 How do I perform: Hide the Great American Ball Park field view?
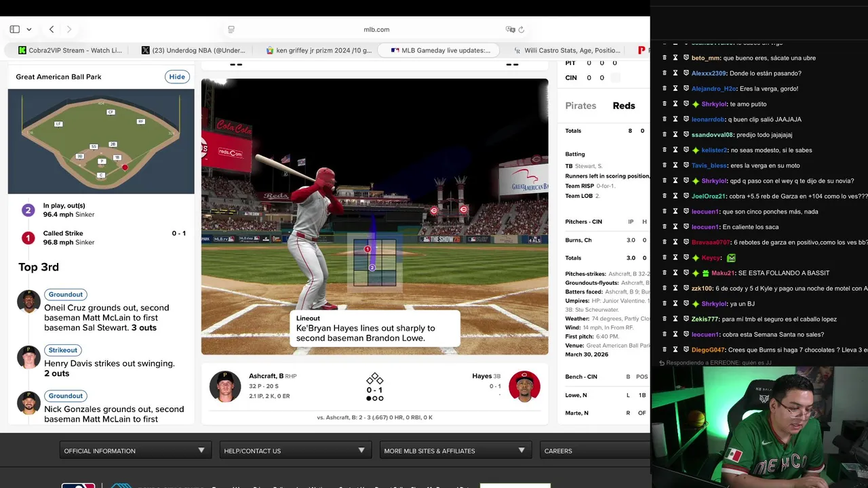177,77
